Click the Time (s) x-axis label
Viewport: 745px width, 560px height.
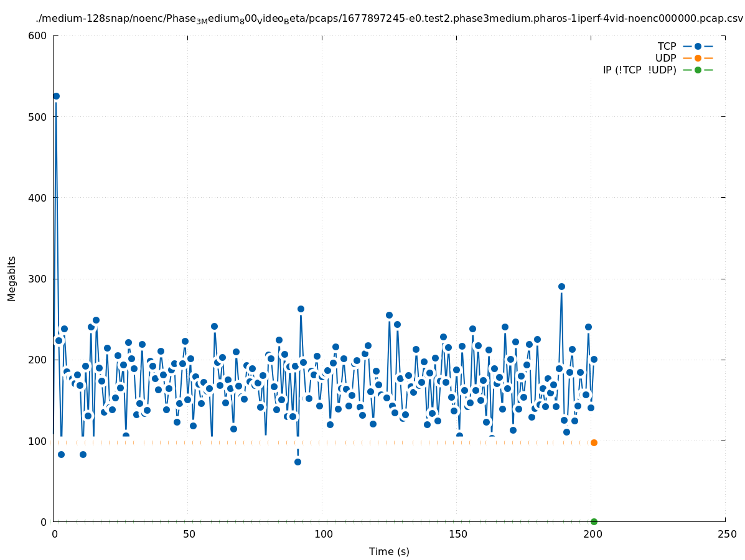[x=389, y=551]
